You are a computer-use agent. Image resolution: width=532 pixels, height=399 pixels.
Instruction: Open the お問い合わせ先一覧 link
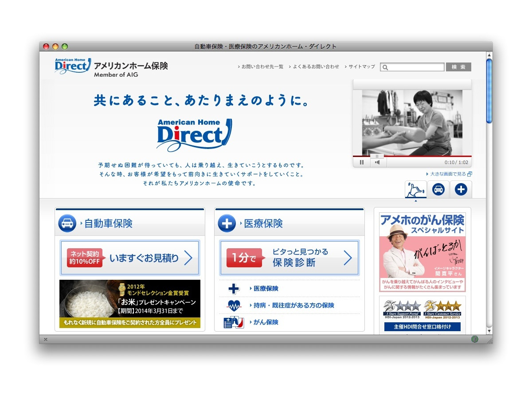tap(262, 67)
